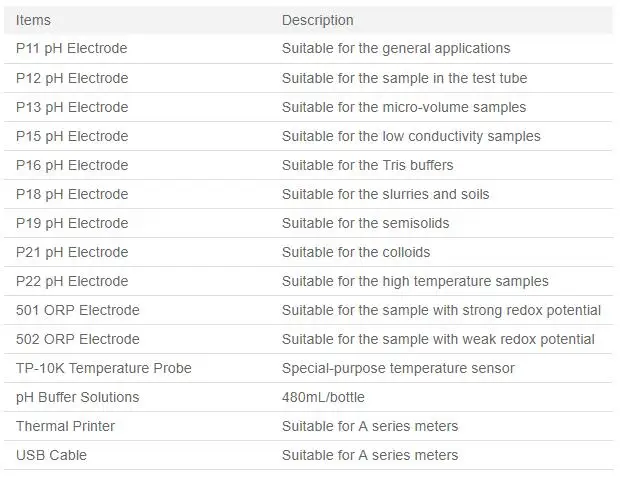Click the pH Buffer Solutions item
The height and width of the screenshot is (481, 620).
pos(78,397)
